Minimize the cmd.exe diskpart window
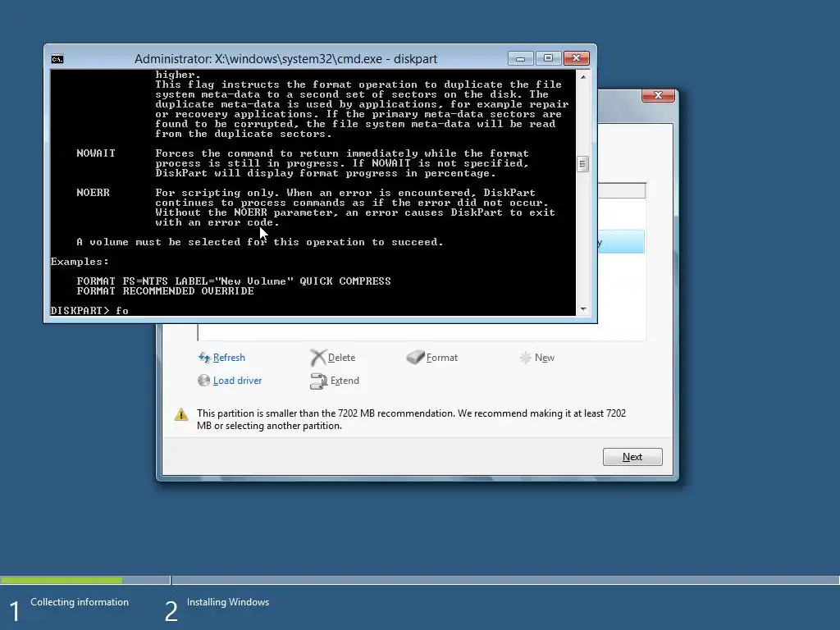Screen dimensions: 840x630 point(520,58)
